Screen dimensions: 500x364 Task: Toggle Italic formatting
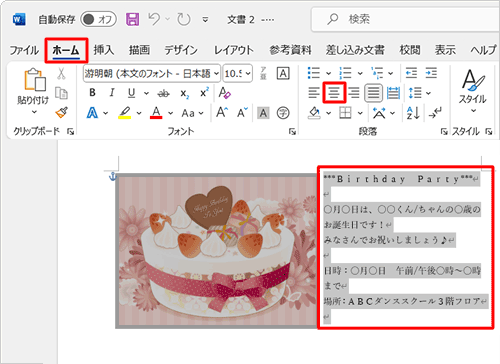coord(112,93)
